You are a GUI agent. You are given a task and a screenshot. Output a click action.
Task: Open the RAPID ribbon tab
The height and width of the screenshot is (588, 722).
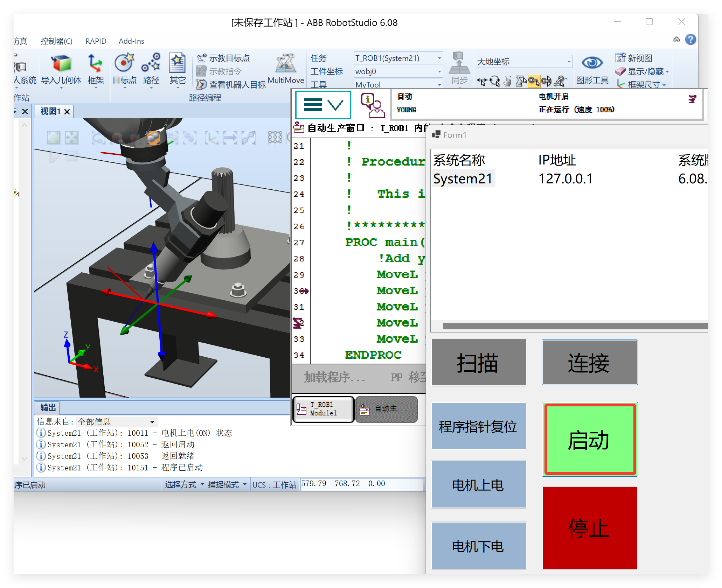(x=96, y=41)
